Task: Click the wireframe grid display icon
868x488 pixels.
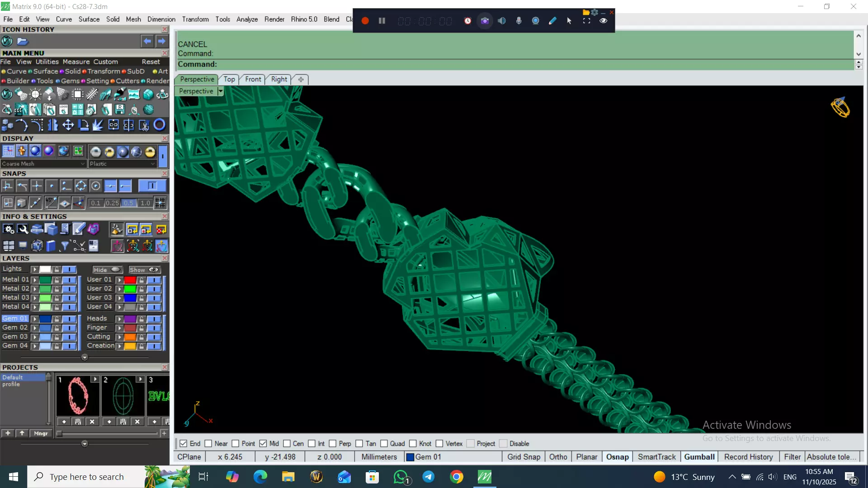Action: point(8,151)
